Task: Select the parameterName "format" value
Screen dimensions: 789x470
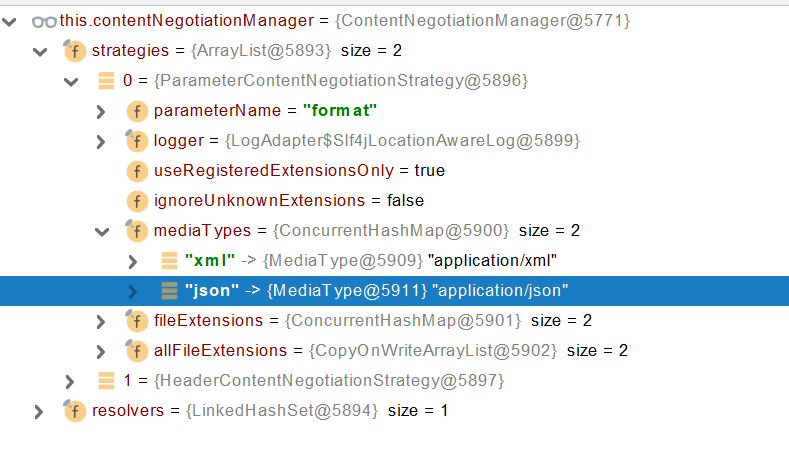Action: point(339,110)
